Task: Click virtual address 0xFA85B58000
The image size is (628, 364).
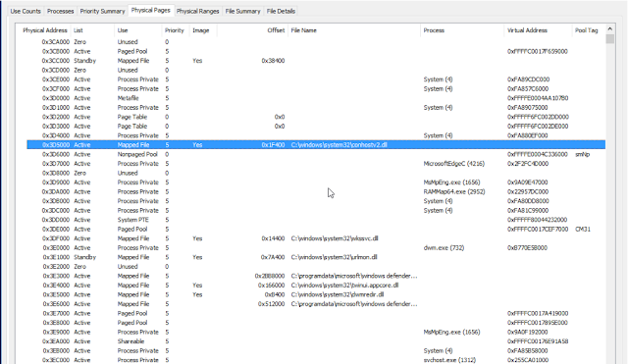Action: point(528,351)
